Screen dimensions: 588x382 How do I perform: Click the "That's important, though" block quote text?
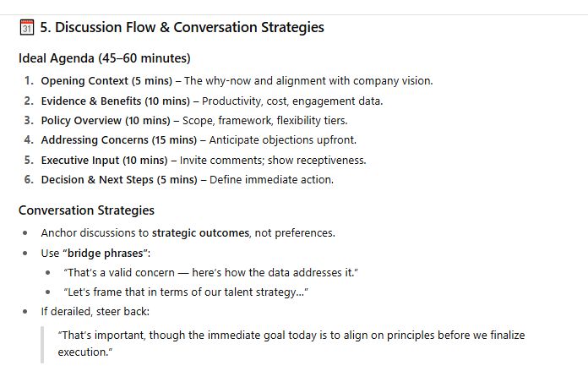coord(291,336)
